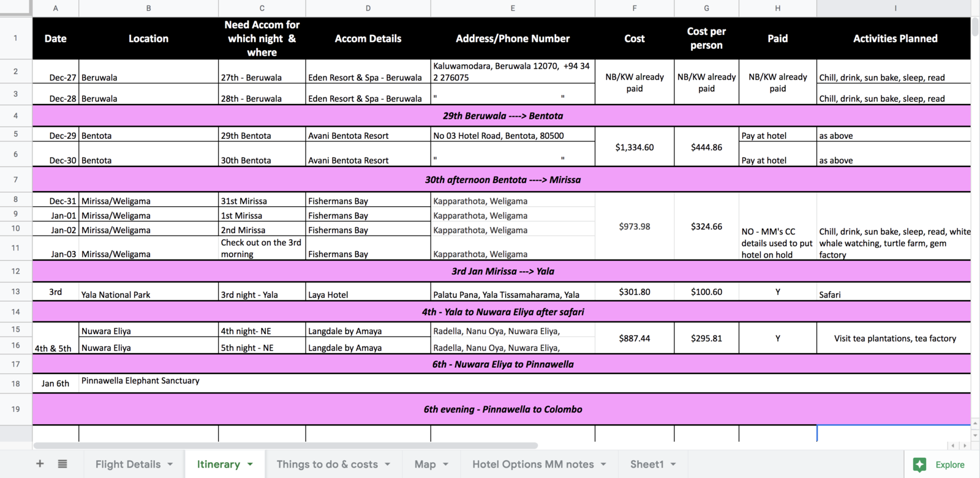Select row 7 header

tap(16, 179)
